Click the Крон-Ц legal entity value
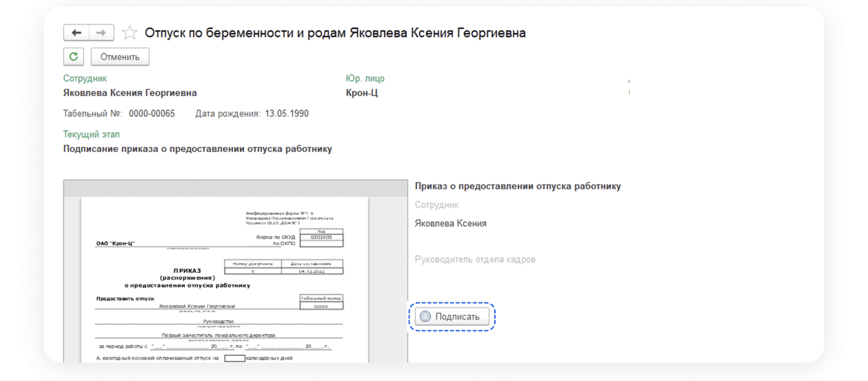 coord(362,93)
